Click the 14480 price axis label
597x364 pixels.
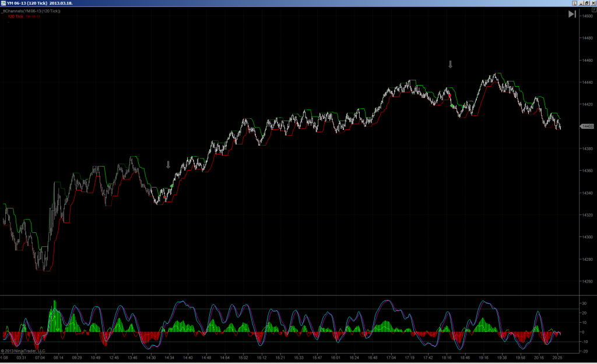coord(587,38)
